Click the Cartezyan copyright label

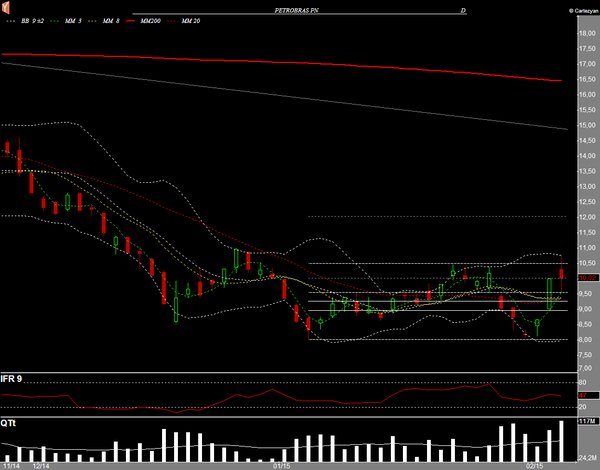click(582, 9)
